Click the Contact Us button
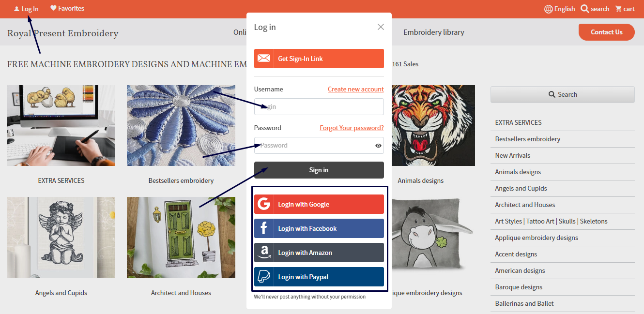This screenshot has width=644, height=314. [606, 32]
